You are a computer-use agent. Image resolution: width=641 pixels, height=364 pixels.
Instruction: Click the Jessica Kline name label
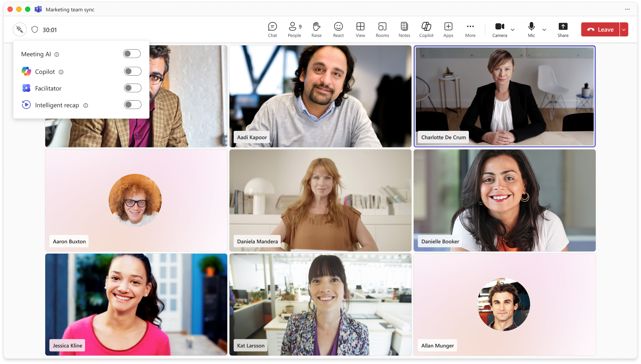[x=68, y=346]
